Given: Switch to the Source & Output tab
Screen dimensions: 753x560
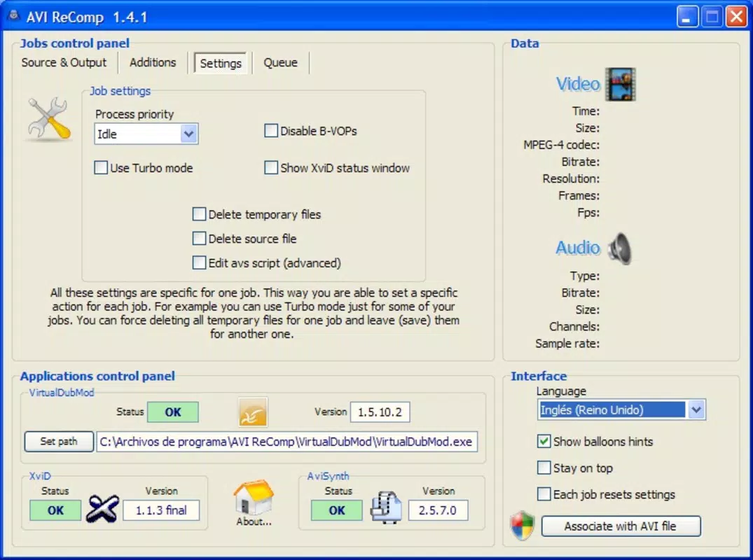Looking at the screenshot, I should (x=64, y=62).
